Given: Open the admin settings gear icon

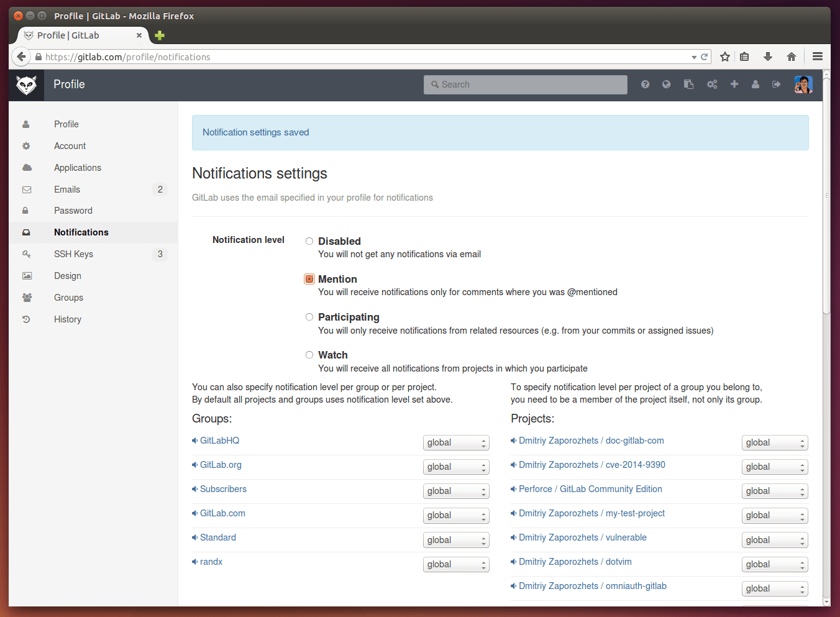Looking at the screenshot, I should [x=712, y=84].
